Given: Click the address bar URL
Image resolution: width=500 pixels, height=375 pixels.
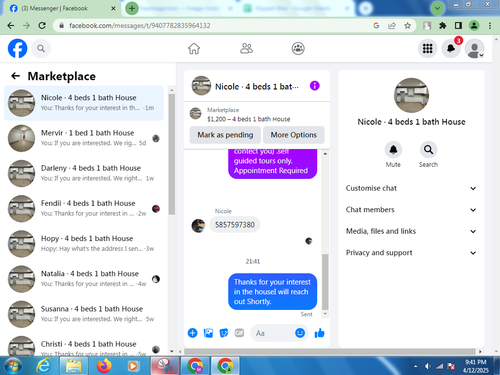Looking at the screenshot, I should tap(140, 26).
